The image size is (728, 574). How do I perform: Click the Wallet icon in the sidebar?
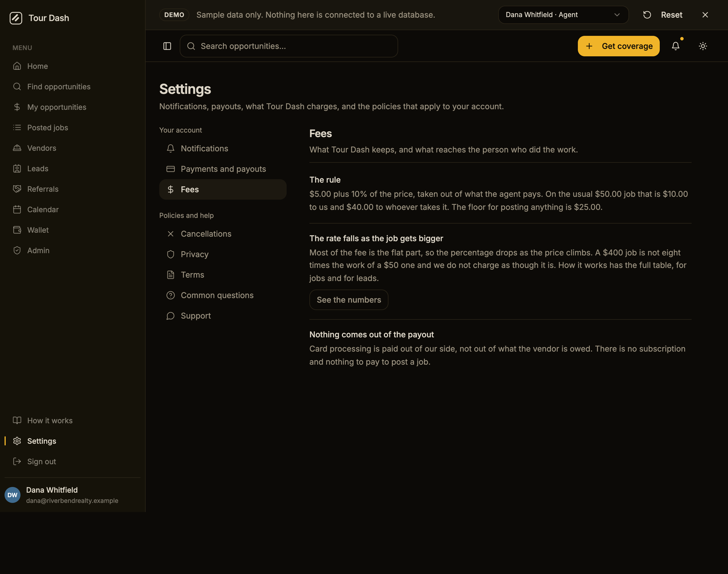click(17, 230)
